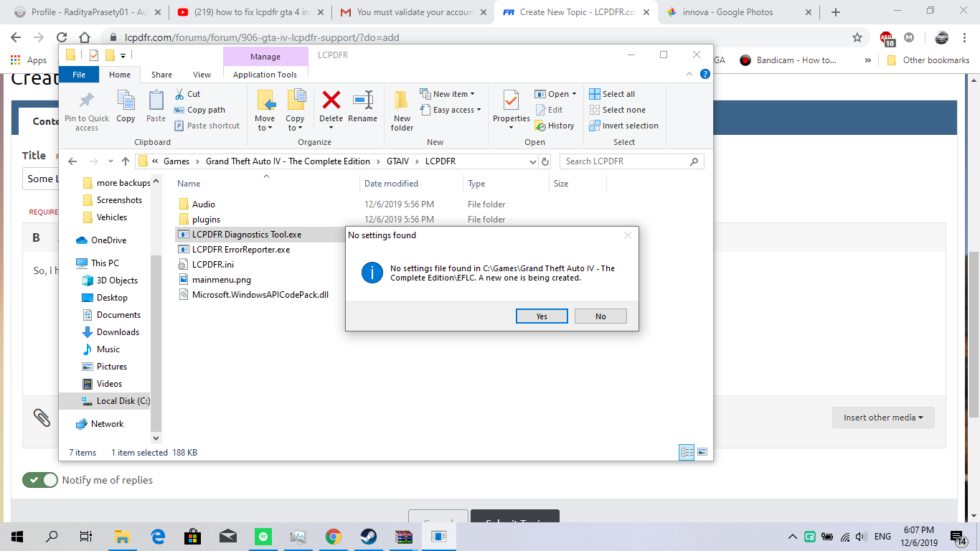Click the Windows Start button
The image size is (980, 551).
pos(17,536)
